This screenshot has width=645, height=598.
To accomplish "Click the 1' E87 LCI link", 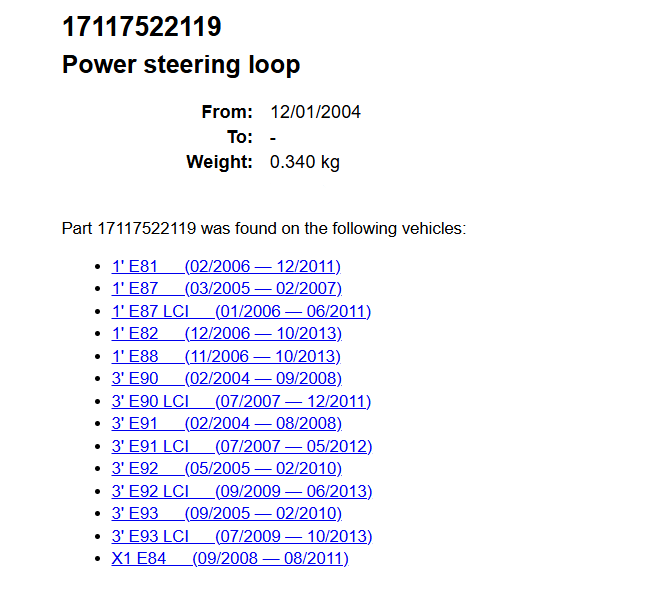I will point(241,311).
